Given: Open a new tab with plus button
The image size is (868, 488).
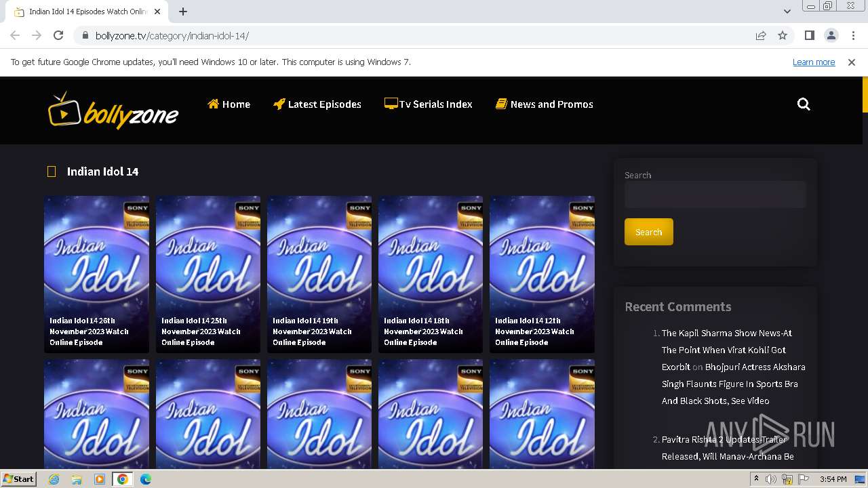Looking at the screenshot, I should [x=183, y=12].
